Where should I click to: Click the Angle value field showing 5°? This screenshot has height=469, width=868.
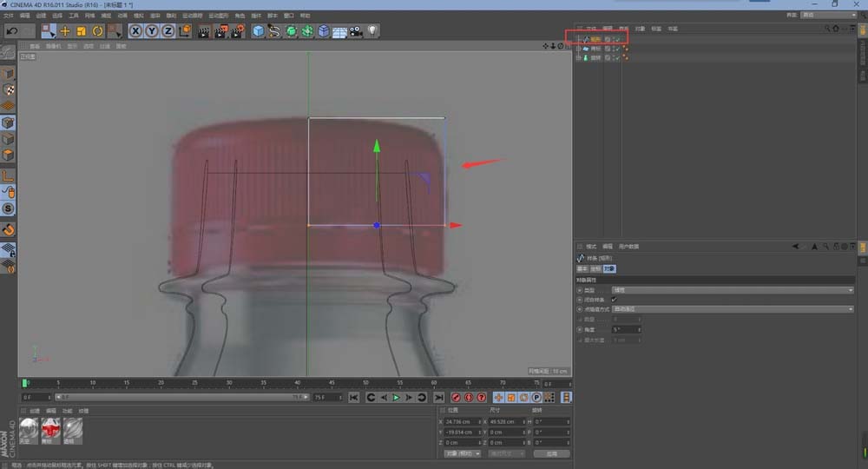[x=626, y=329]
